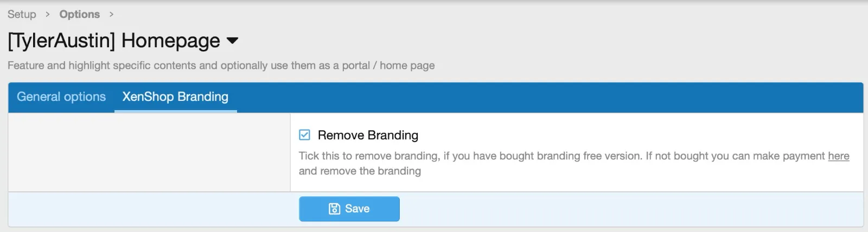Click the floppy disk icon on Save
Viewport: 868px width, 232px height.
(334, 209)
